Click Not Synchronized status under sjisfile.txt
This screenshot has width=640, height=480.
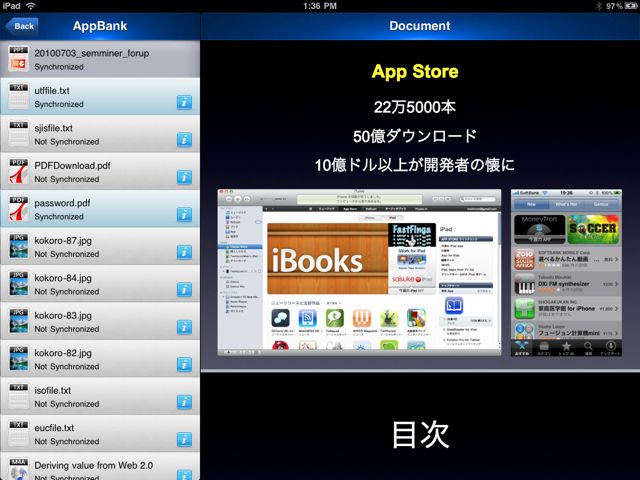pos(67,142)
